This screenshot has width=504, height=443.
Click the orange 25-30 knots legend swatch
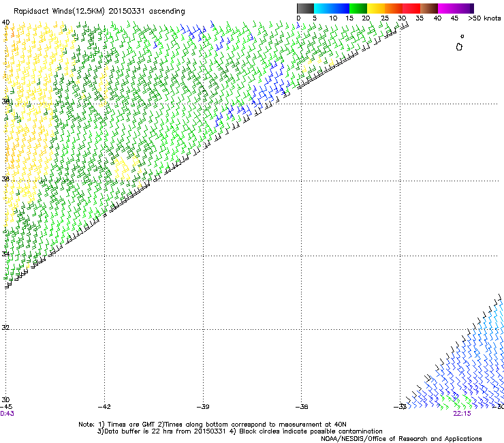394,8
